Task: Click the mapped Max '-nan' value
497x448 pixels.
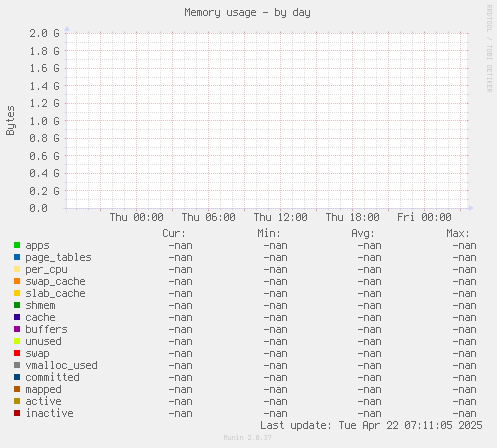Action: pyautogui.click(x=464, y=390)
